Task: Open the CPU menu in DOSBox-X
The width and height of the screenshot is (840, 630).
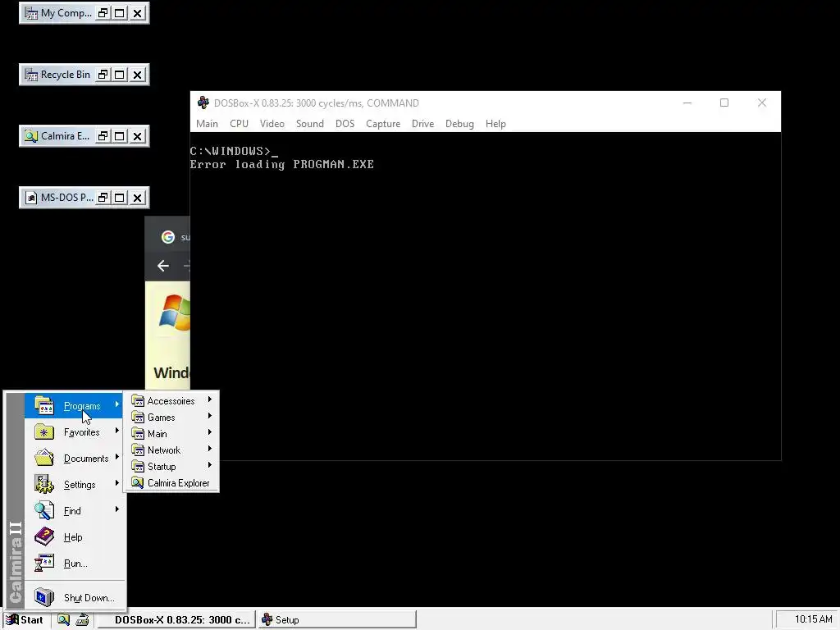Action: point(239,124)
